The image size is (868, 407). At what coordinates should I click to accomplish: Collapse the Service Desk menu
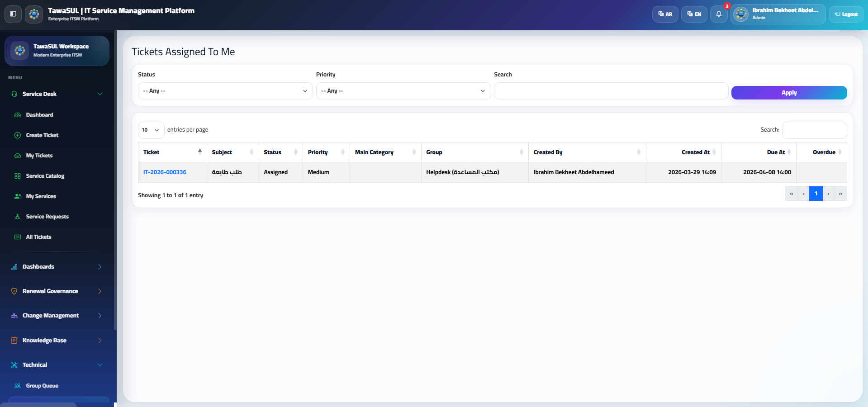100,94
